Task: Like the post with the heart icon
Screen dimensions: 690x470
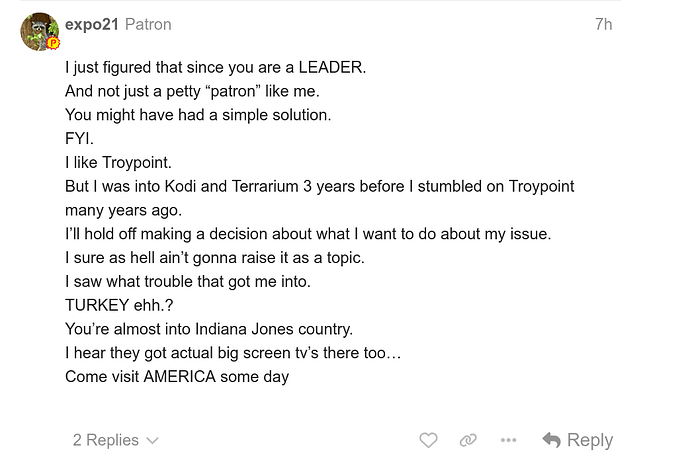Action: (428, 440)
